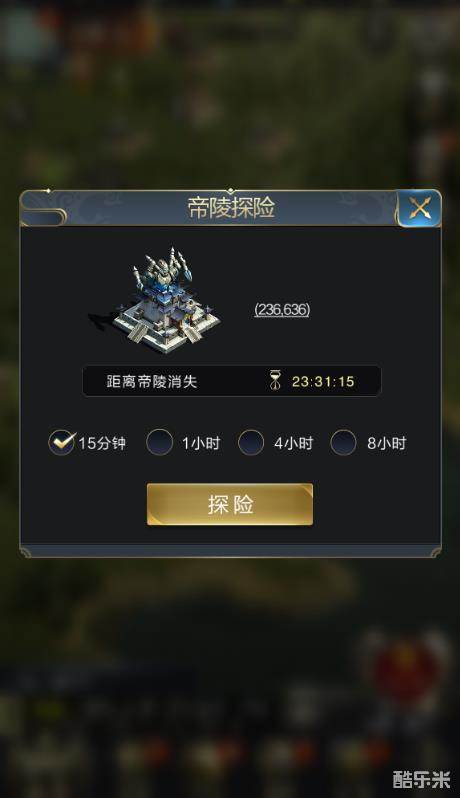Screen dimensions: 460x798
Task: Click the 8小时 text label
Action: (x=387, y=443)
